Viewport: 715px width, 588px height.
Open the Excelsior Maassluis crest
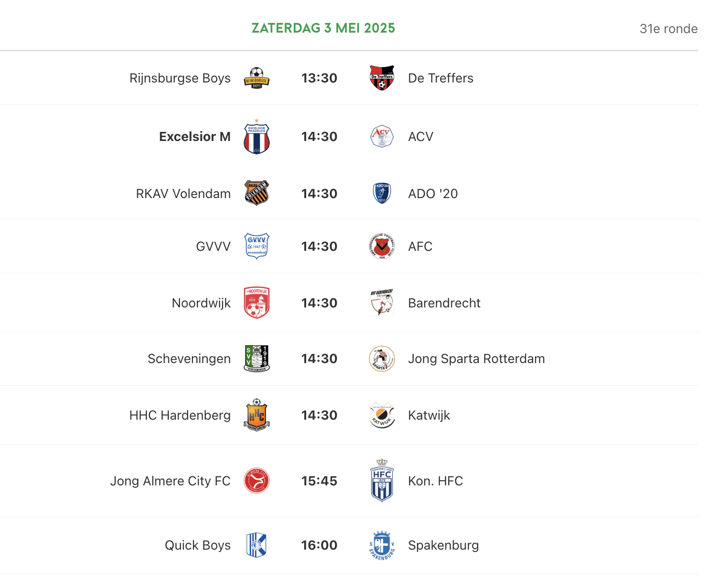tap(257, 137)
